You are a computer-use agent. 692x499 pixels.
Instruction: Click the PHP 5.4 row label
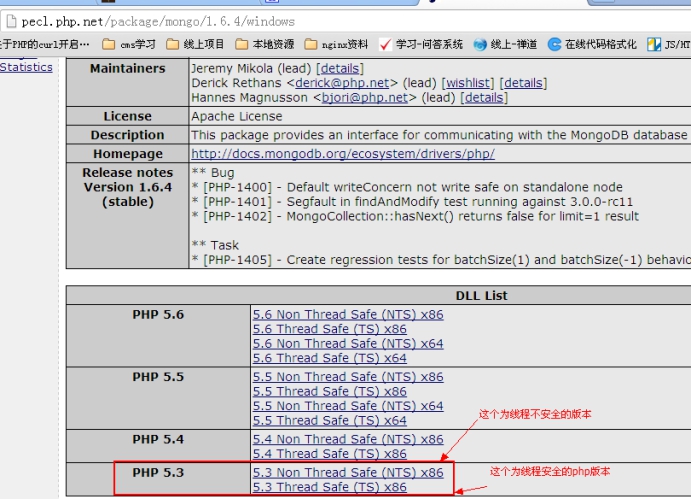[x=158, y=439]
